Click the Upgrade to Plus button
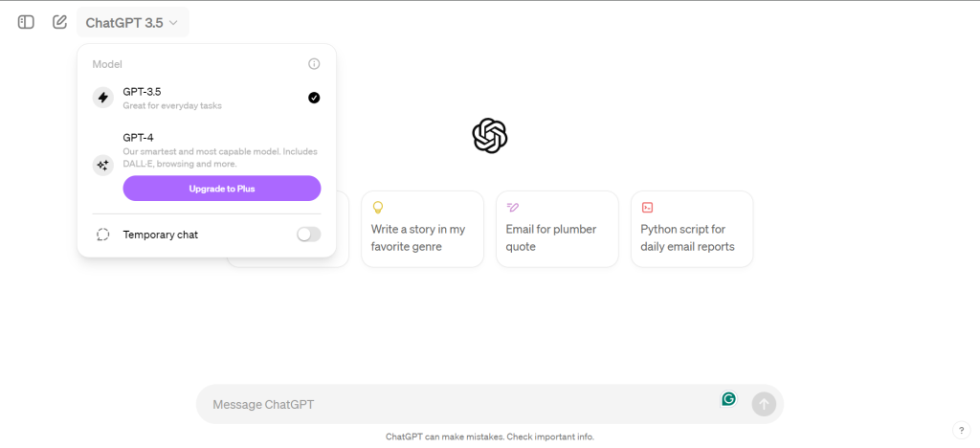980x448 pixels. point(222,188)
